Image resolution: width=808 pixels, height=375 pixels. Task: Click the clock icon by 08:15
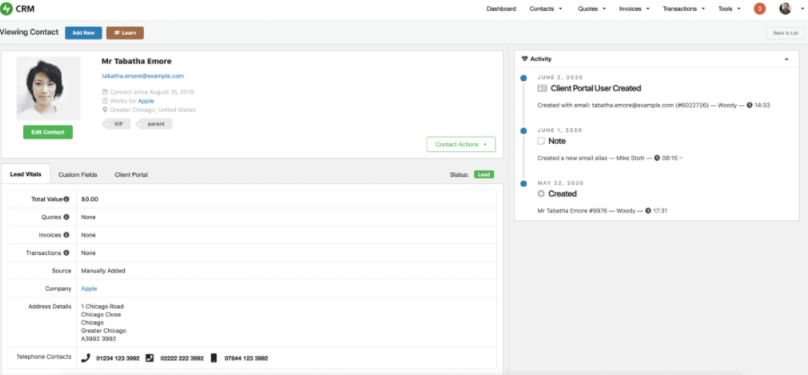(657, 158)
